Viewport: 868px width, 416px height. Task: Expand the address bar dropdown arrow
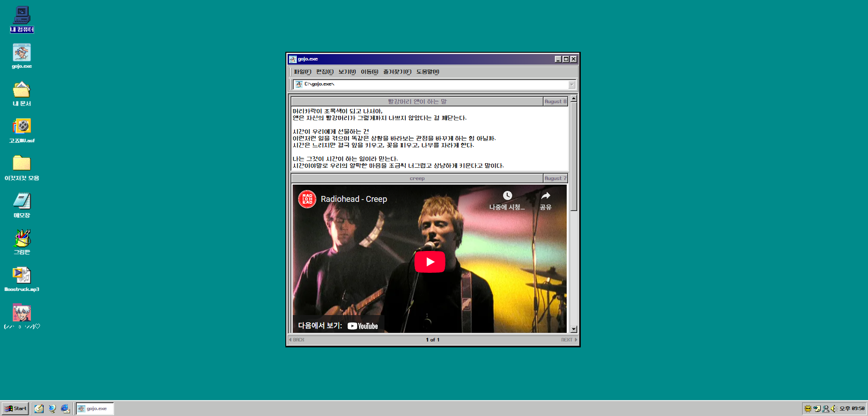point(572,85)
